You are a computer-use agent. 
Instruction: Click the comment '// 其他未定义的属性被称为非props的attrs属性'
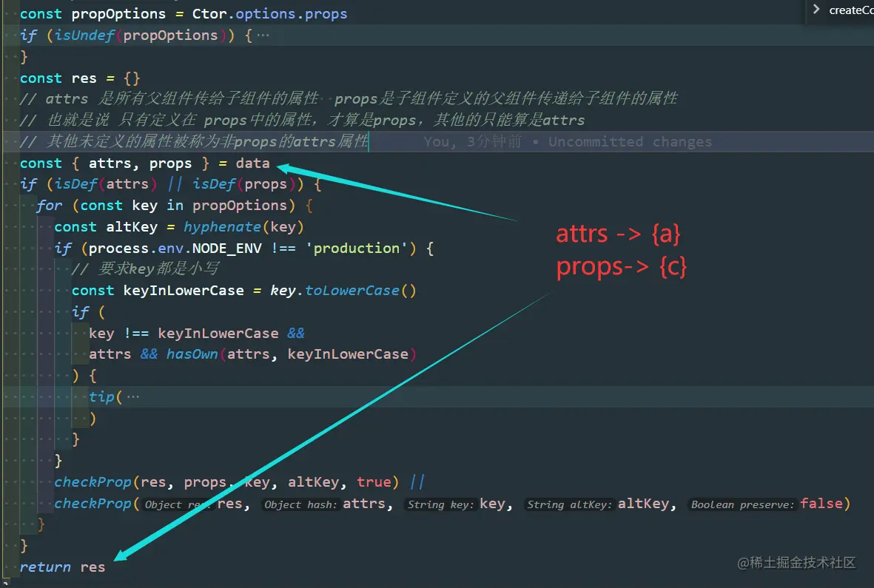[194, 141]
